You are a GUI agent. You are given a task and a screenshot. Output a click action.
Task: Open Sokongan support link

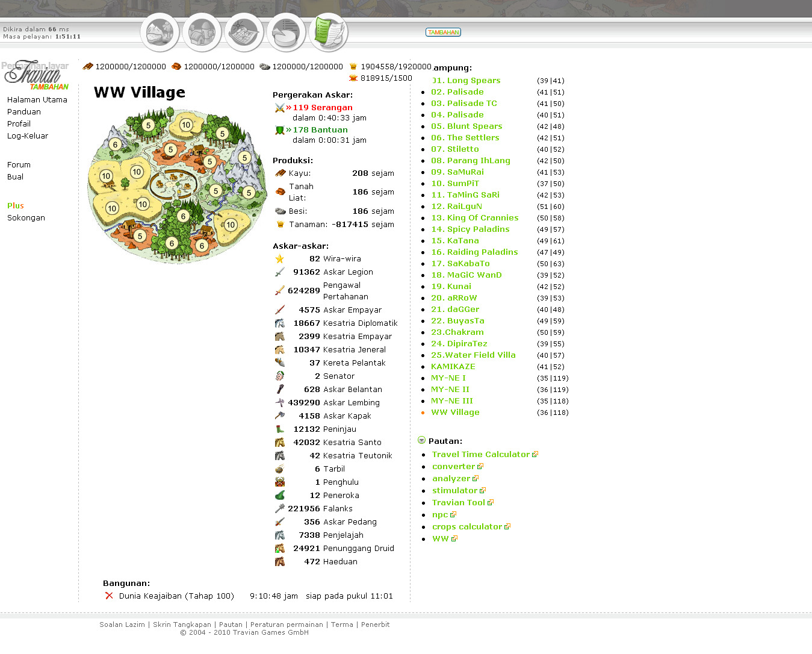[26, 218]
